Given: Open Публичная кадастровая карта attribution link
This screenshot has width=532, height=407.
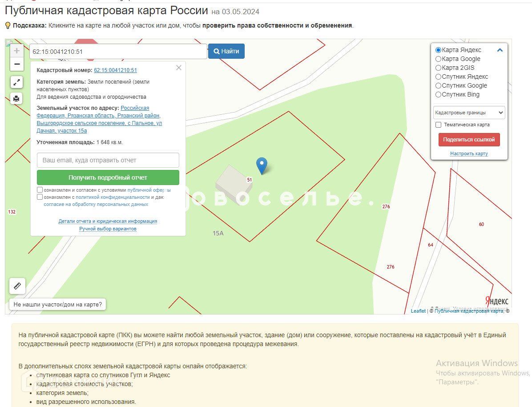Looking at the screenshot, I should point(469,311).
